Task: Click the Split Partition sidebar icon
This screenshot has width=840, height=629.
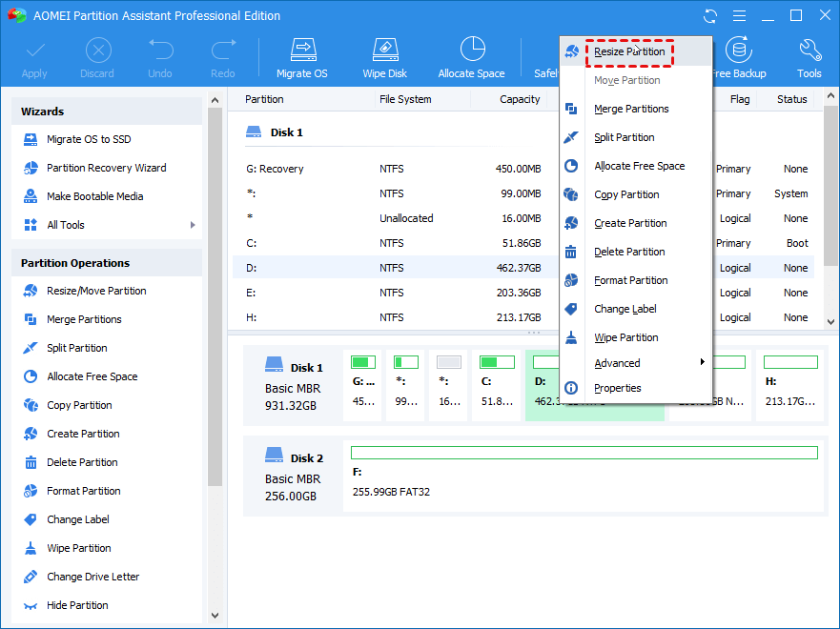Action: (x=31, y=348)
